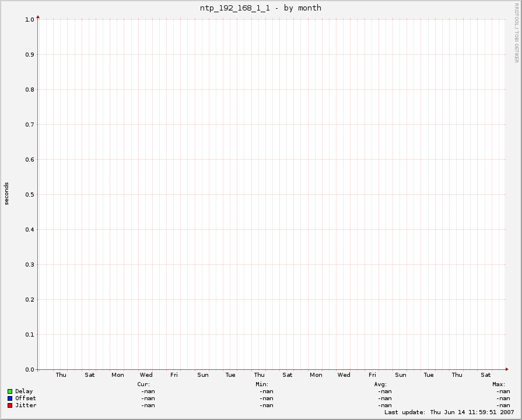Click the red Jitter legend swatch

(10, 405)
